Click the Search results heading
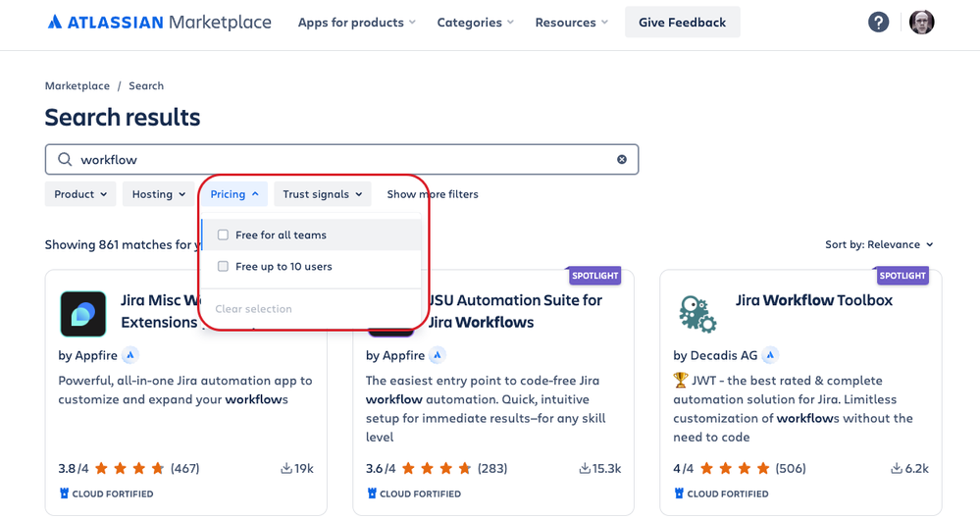980x519 pixels. click(x=123, y=118)
